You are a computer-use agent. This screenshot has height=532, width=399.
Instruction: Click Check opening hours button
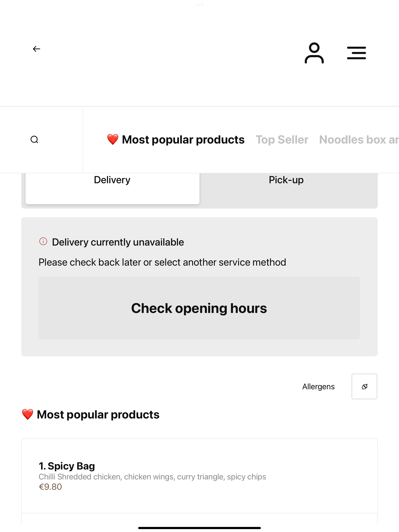pos(199,308)
